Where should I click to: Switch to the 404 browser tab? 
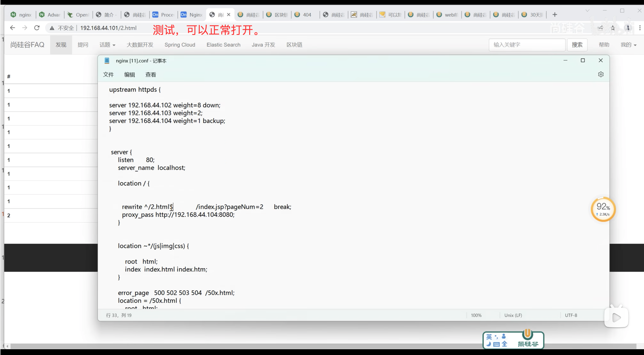click(304, 15)
